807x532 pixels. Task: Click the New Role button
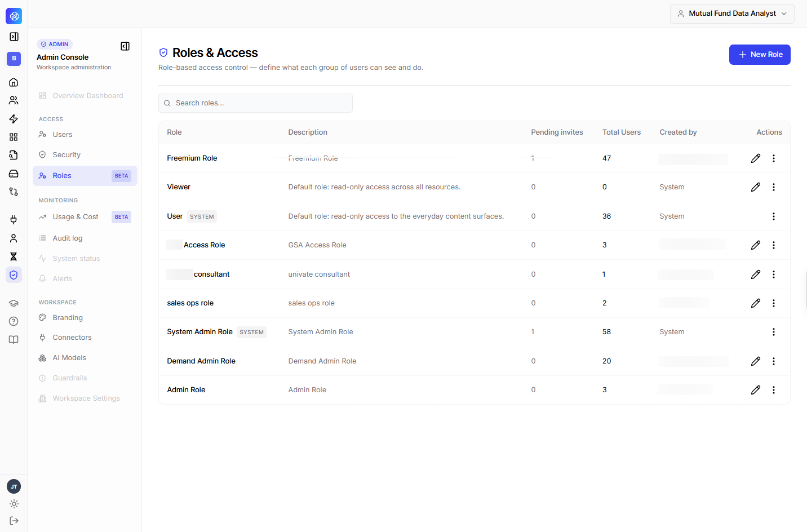pyautogui.click(x=760, y=55)
